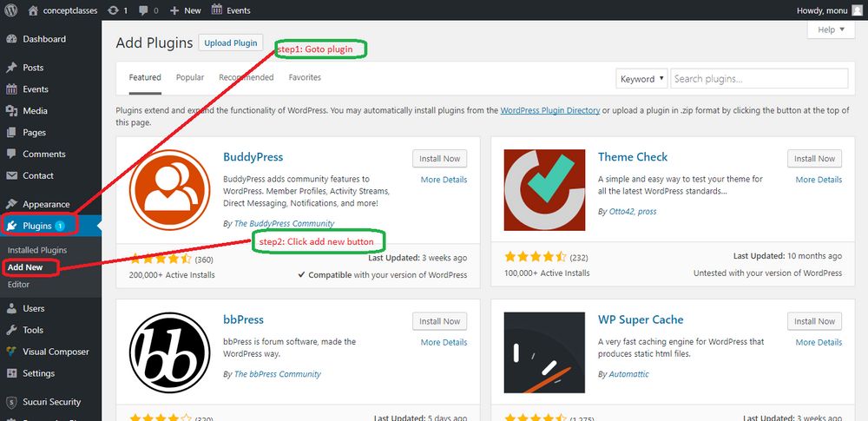Image resolution: width=868 pixels, height=421 pixels.
Task: Click BuddyPress star rating
Action: (x=161, y=258)
